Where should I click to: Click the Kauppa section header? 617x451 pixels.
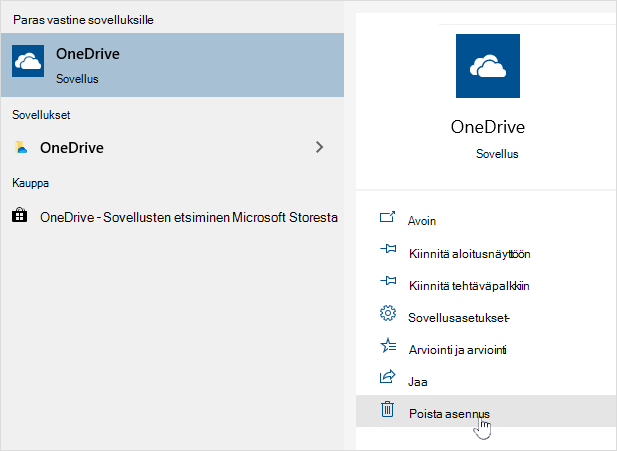30,183
